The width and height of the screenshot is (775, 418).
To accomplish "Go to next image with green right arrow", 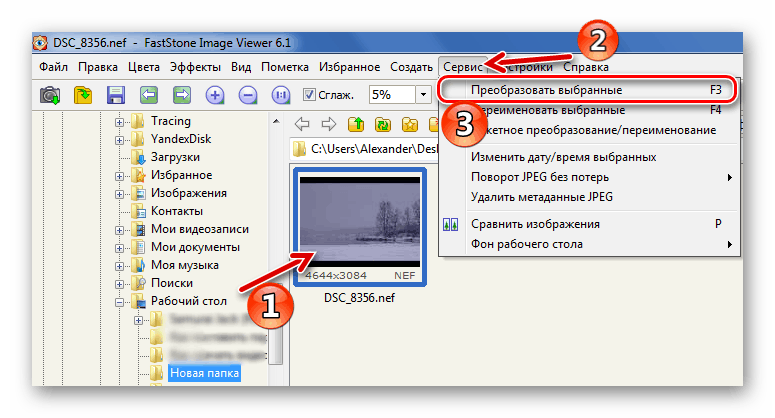I will point(182,95).
